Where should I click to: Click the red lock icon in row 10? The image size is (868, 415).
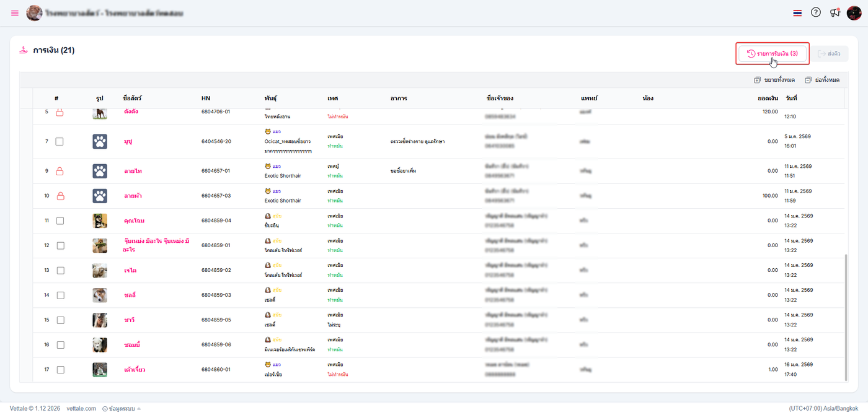click(x=60, y=196)
